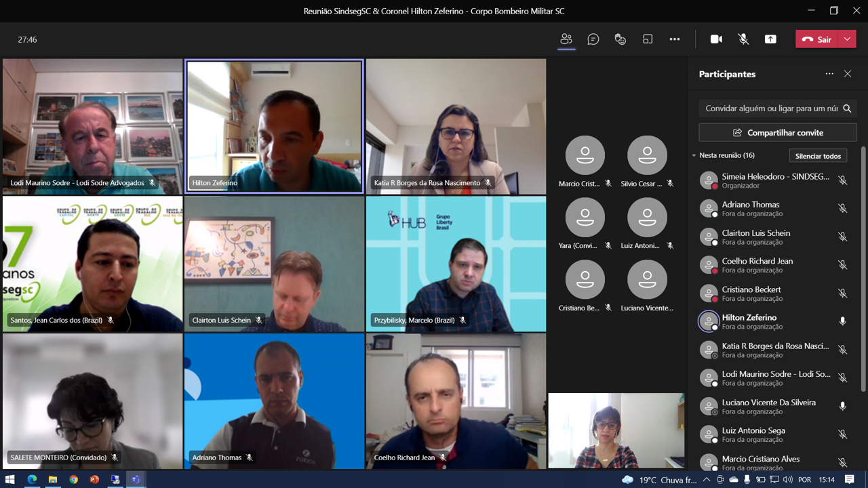
Task: Unmute your microphone in the toolbar
Action: coord(743,39)
